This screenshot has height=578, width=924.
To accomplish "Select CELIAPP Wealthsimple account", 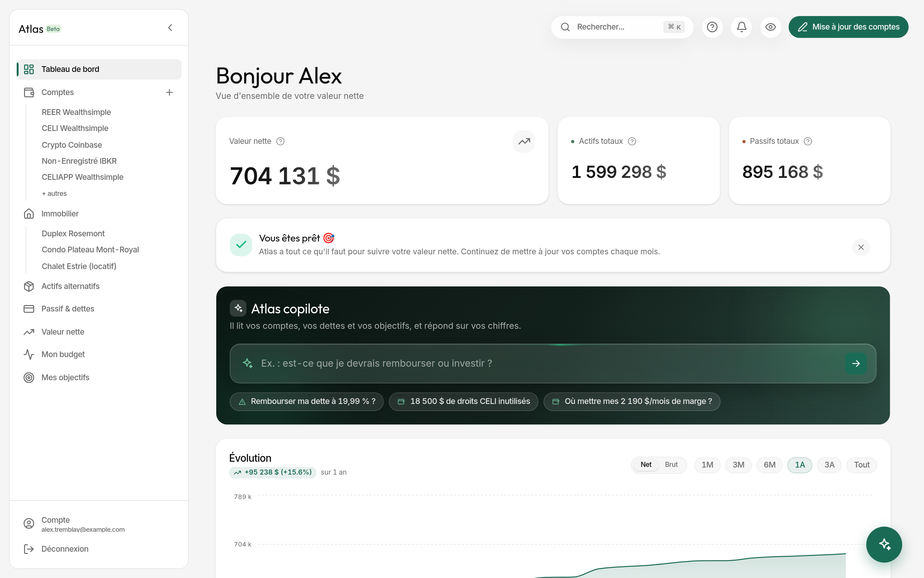I will click(x=82, y=177).
